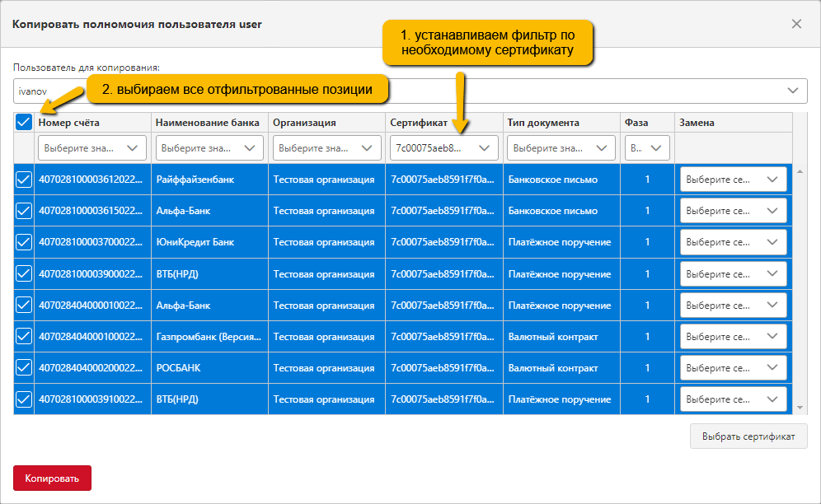Open Замена dropdown in the Райффайзенбанк row
Screen dimensions: 821x504
[x=733, y=180]
